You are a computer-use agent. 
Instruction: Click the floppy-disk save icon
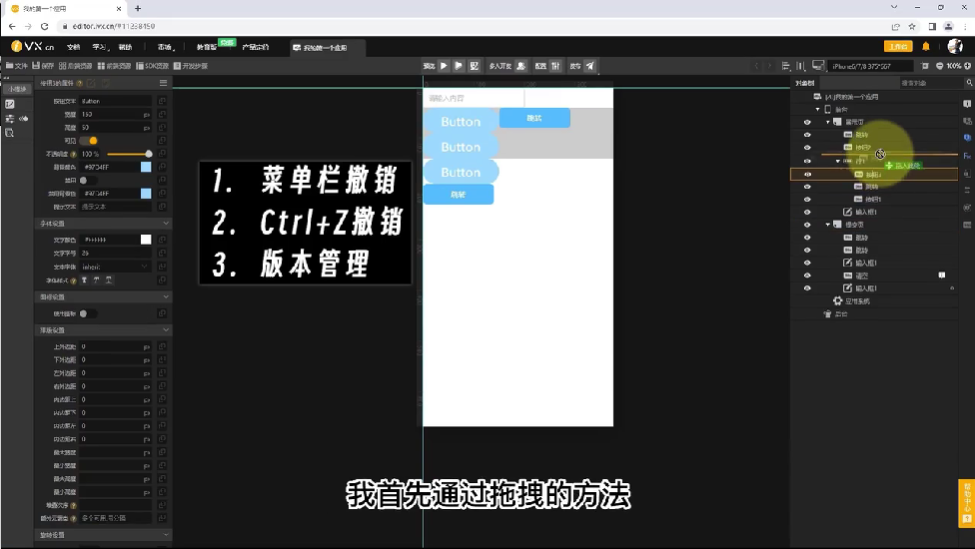(36, 66)
